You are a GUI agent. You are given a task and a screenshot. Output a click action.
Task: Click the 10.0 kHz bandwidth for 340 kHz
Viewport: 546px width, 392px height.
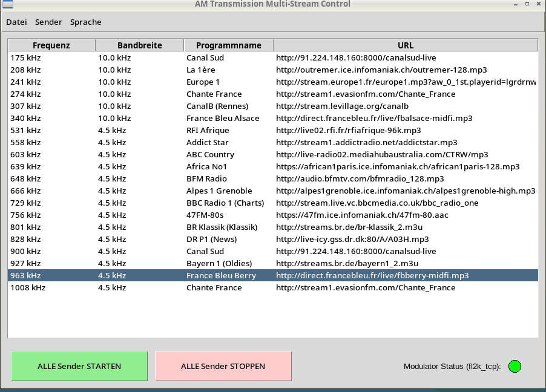pos(114,119)
